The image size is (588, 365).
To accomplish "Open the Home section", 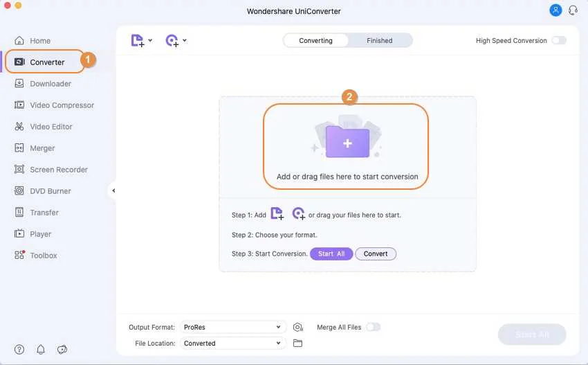I will (33, 41).
